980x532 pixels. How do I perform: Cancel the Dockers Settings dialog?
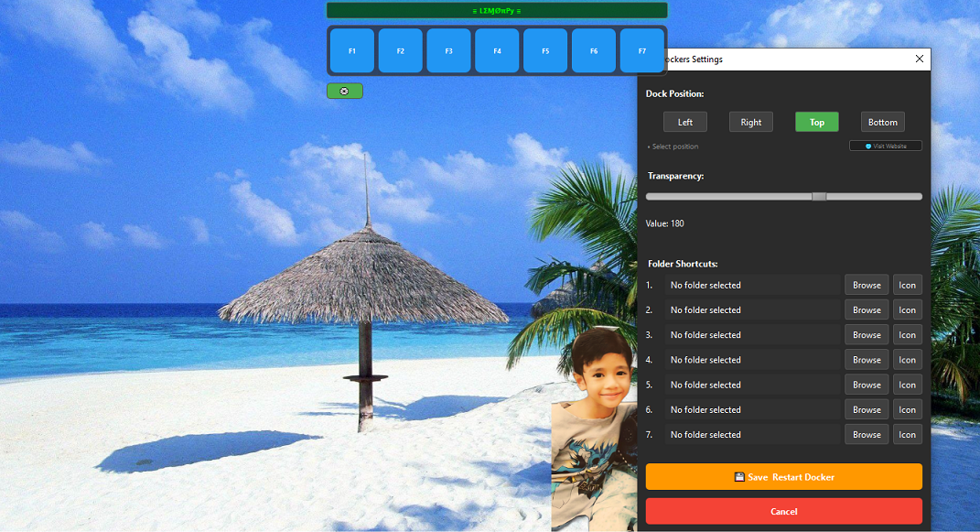pos(784,511)
